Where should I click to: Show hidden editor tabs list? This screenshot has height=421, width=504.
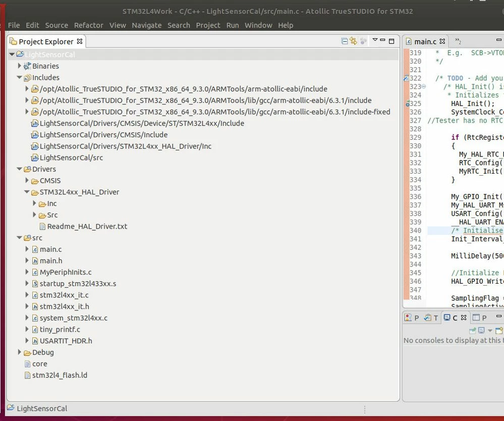458,41
